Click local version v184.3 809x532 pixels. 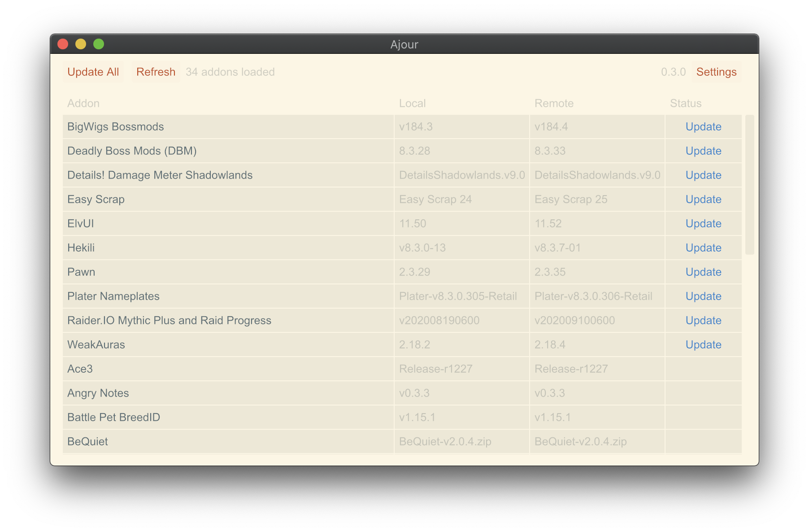pyautogui.click(x=416, y=126)
